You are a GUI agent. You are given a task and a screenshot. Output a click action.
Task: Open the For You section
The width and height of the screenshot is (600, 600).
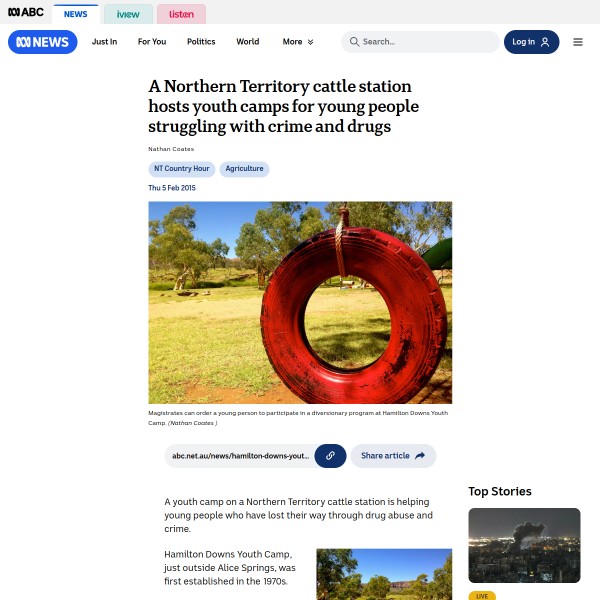[x=152, y=42]
